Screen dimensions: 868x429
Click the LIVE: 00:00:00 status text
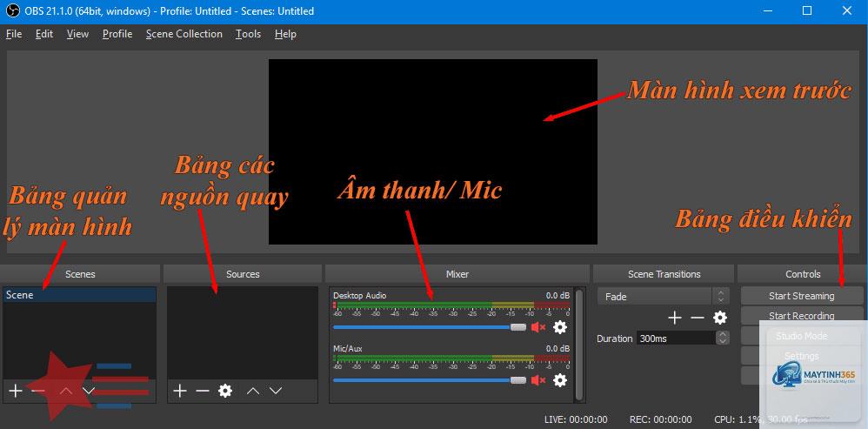576,419
